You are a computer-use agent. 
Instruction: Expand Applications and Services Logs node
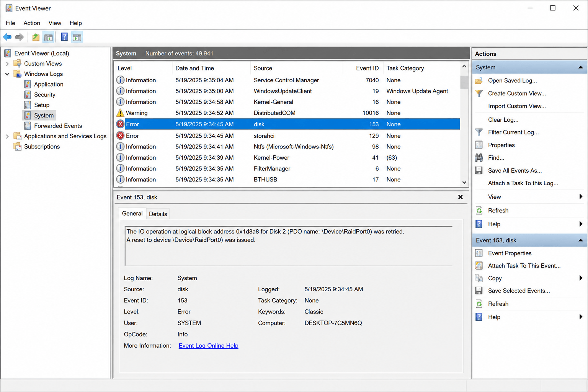coord(7,136)
